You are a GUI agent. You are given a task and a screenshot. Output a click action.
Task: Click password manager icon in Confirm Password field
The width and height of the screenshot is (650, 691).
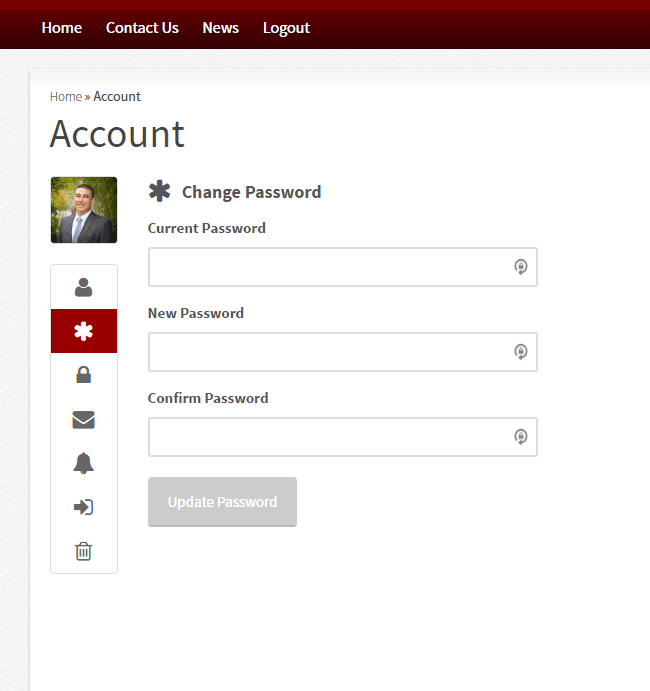(520, 437)
